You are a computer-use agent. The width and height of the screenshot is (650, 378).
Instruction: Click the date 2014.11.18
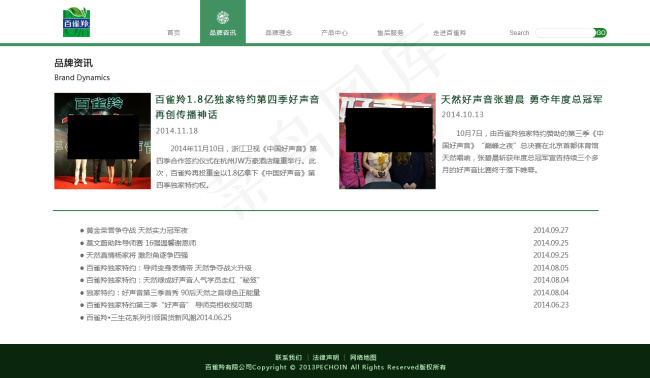tap(177, 131)
